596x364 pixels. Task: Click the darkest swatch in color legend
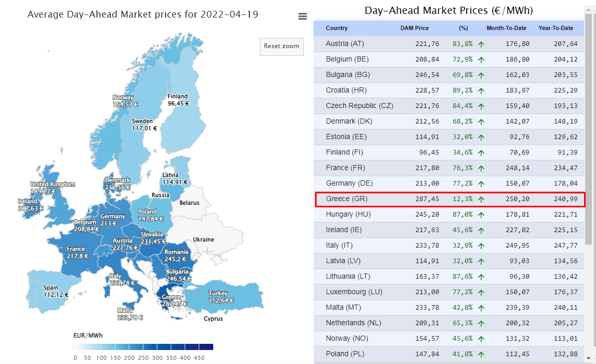(x=206, y=347)
